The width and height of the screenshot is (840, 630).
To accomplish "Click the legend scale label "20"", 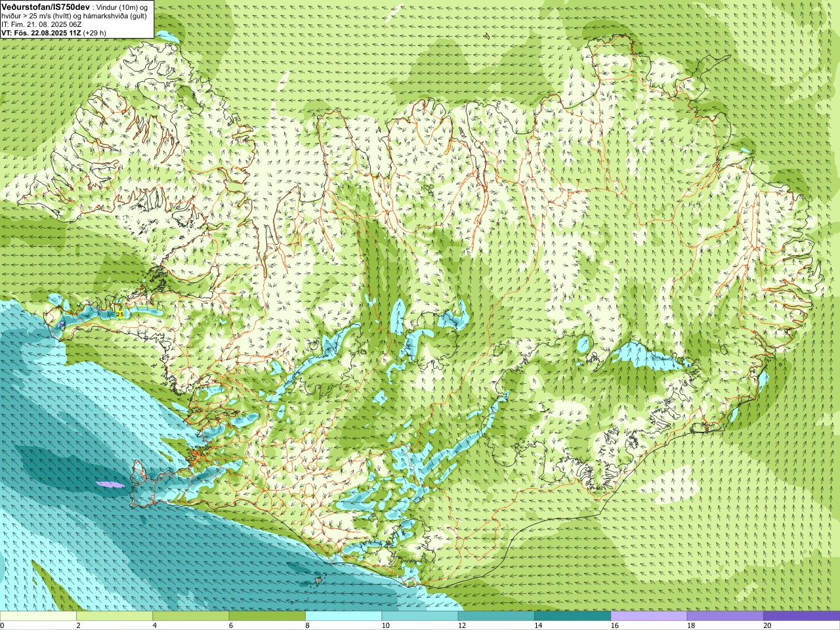I will [767, 625].
